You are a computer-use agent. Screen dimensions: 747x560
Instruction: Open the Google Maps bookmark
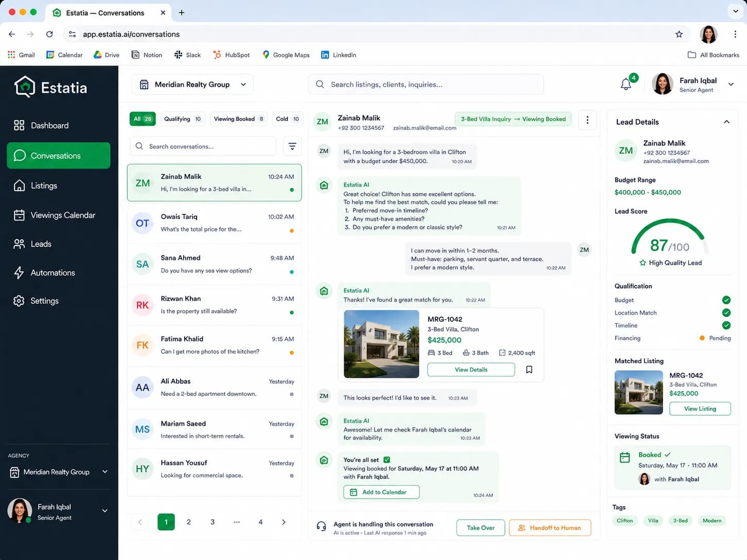286,55
